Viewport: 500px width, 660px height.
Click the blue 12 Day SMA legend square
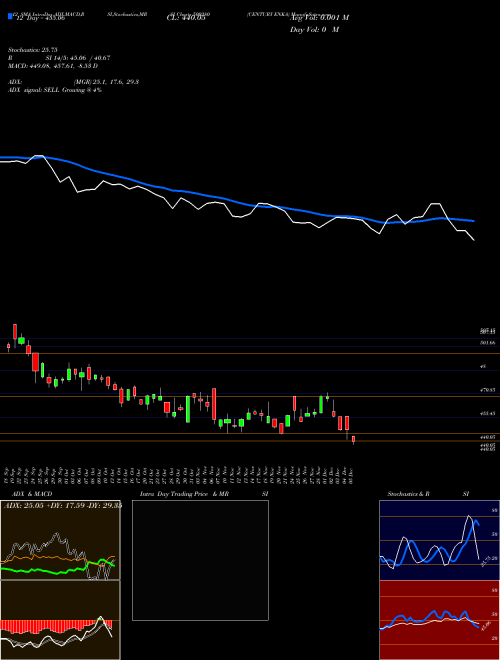click(10, 16)
